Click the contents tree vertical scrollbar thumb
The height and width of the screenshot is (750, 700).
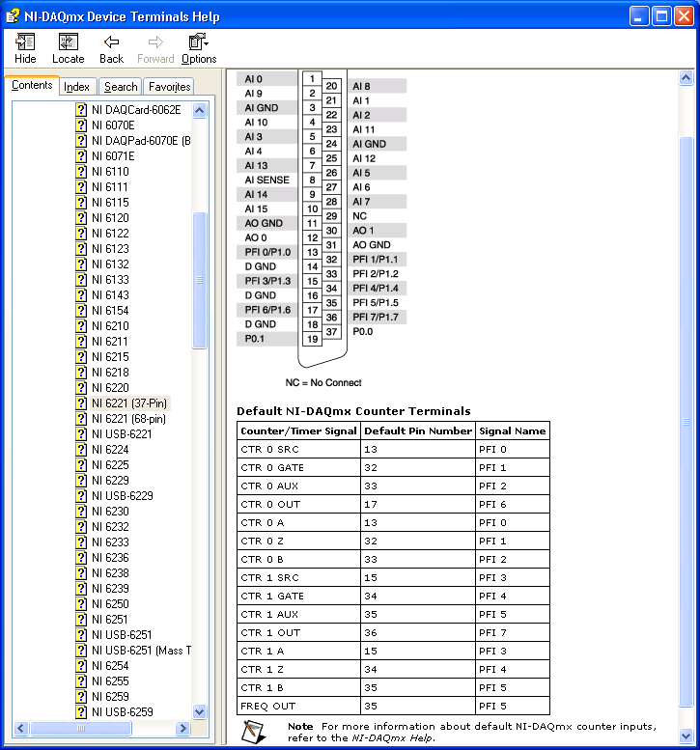[200, 280]
